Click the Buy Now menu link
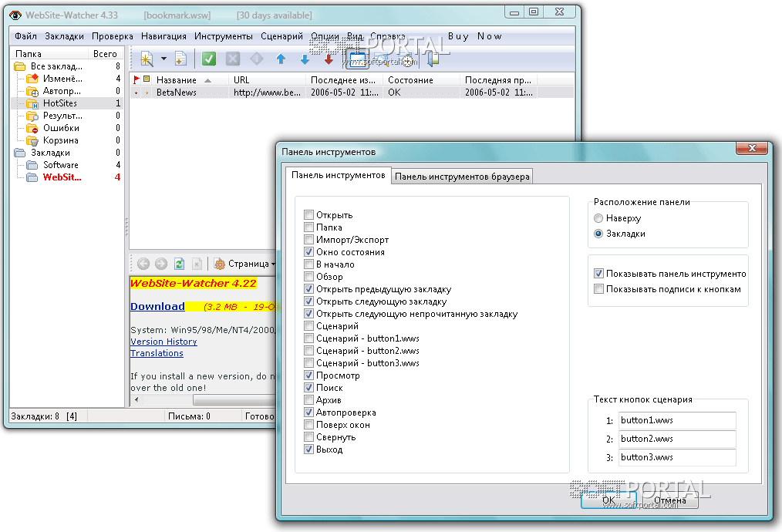Viewport: 782px width, 532px height. [x=475, y=36]
